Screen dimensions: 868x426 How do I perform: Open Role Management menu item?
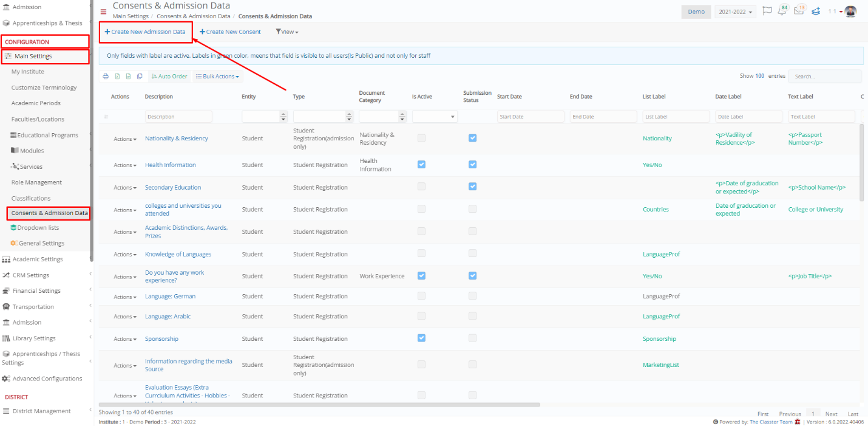coord(36,182)
